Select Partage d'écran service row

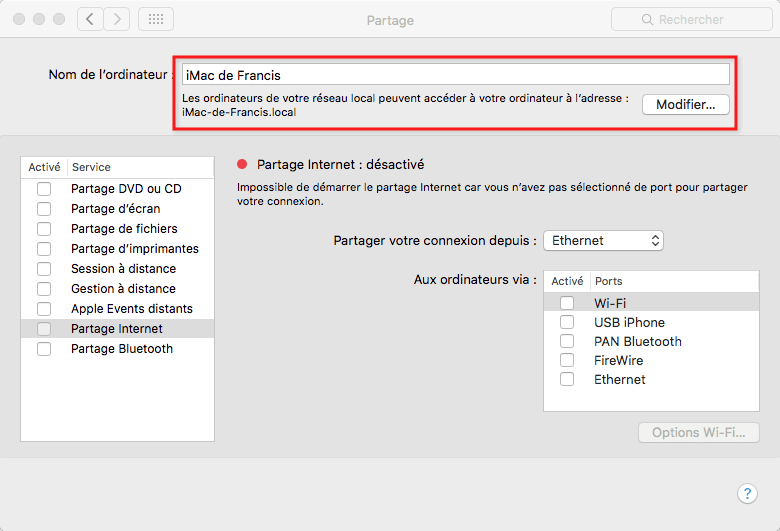(x=117, y=209)
